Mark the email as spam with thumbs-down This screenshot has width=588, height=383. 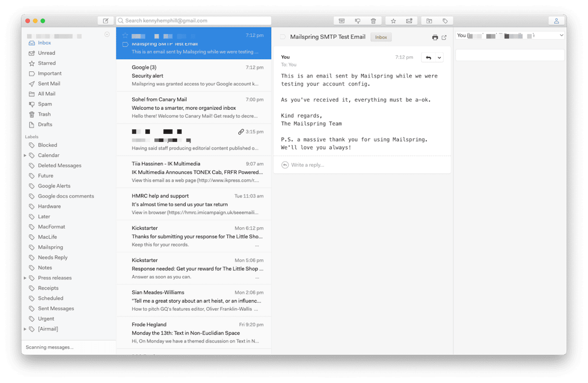[357, 21]
